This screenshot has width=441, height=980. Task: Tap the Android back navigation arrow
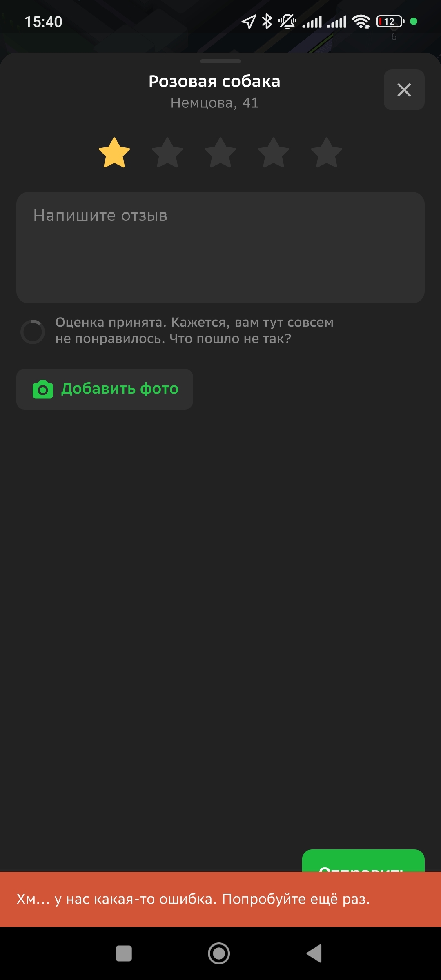314,953
